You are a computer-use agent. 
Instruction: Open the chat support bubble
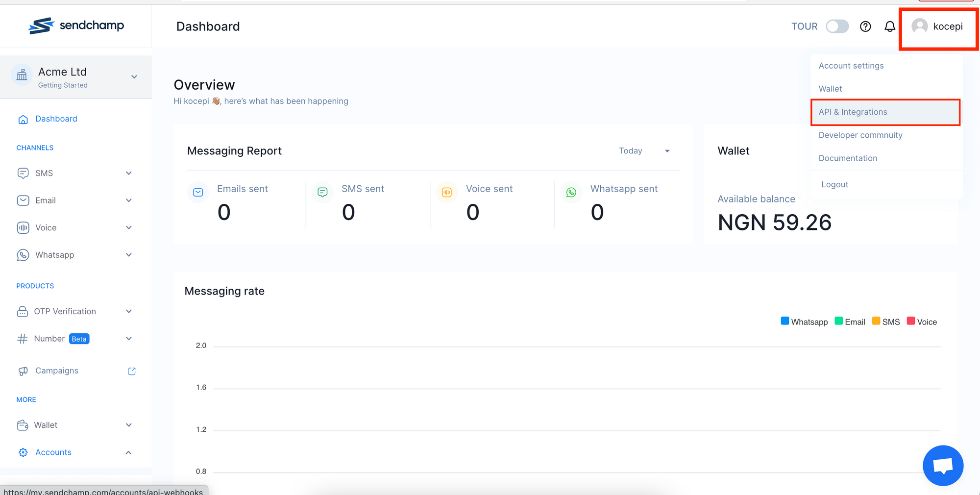pyautogui.click(x=943, y=465)
